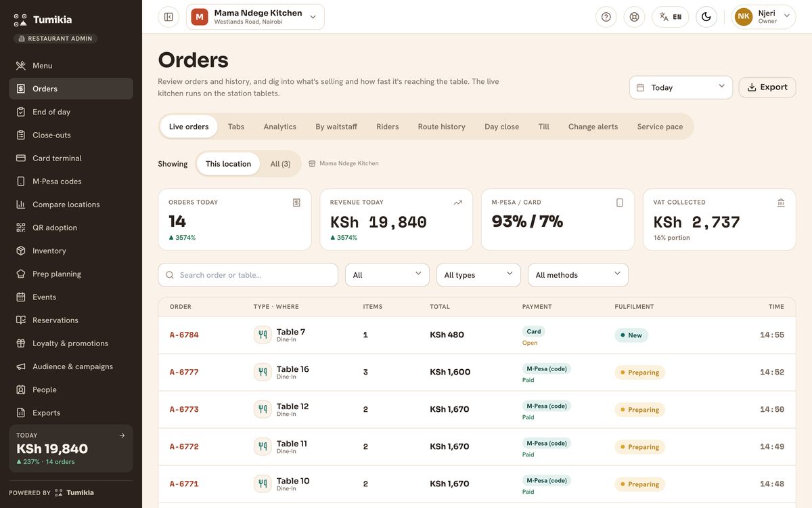Click the Events calendar icon
812x508 pixels.
click(x=21, y=297)
